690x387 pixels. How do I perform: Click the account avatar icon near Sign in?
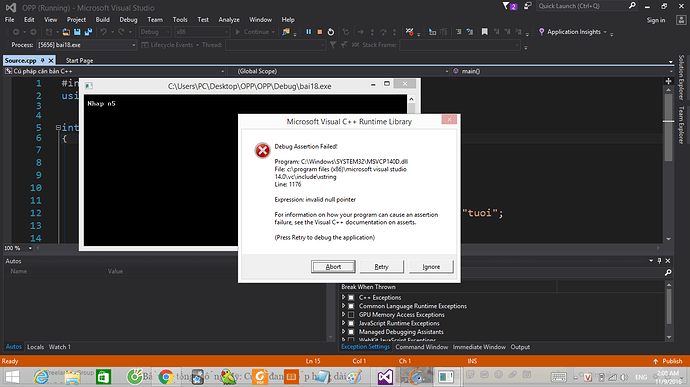pyautogui.click(x=681, y=20)
